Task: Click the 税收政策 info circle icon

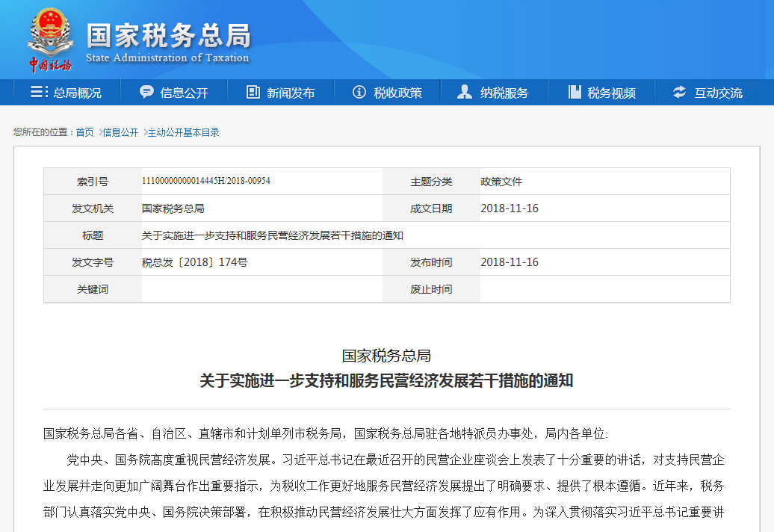Action: click(359, 92)
